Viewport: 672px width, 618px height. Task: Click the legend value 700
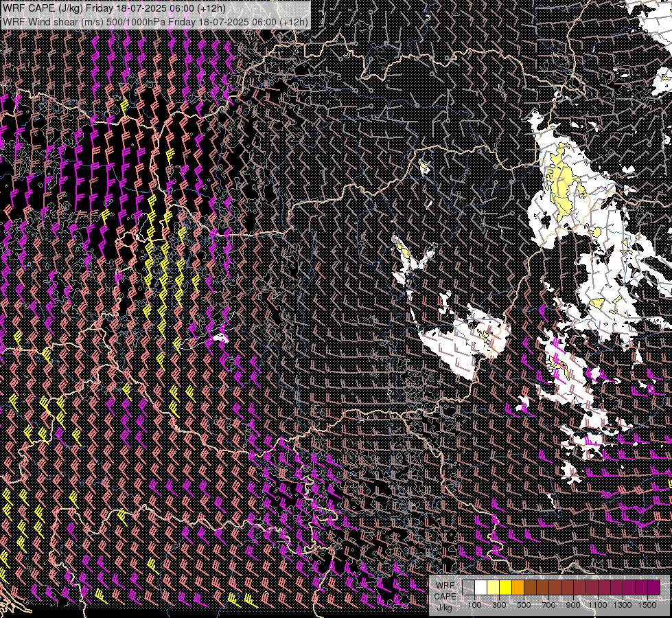(x=548, y=605)
